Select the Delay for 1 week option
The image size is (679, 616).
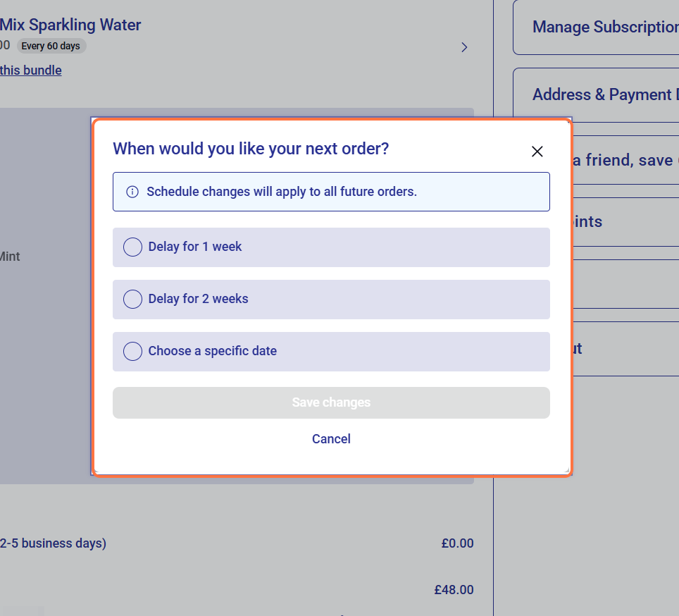pyautogui.click(x=133, y=247)
